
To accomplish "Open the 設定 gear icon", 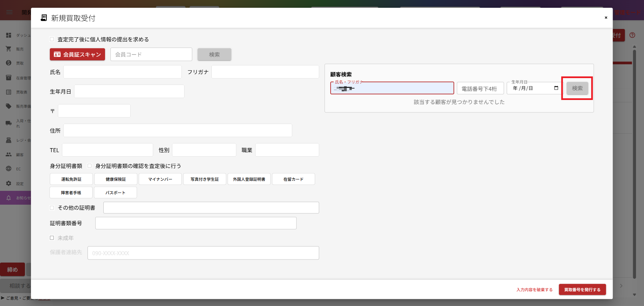I will pos(9,183).
